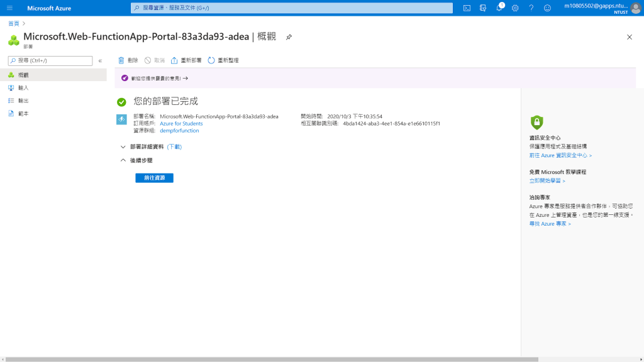Viewport: 644px width, 362px height.
Task: Select Overview in the left menu
Action: coord(53,75)
